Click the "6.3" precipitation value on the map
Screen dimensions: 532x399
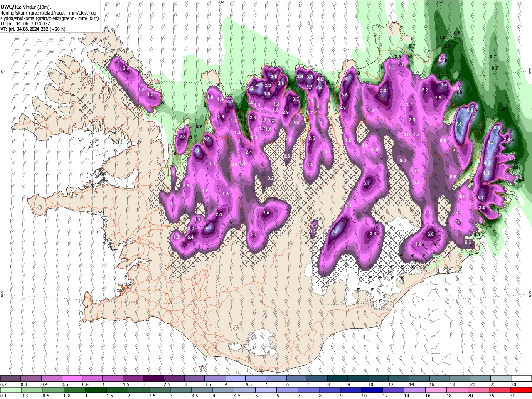tap(470, 111)
